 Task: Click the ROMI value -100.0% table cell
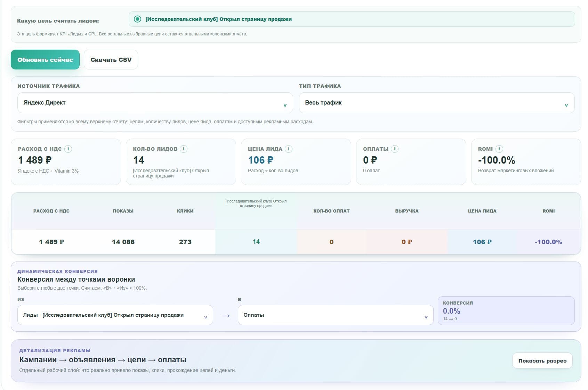(548, 242)
